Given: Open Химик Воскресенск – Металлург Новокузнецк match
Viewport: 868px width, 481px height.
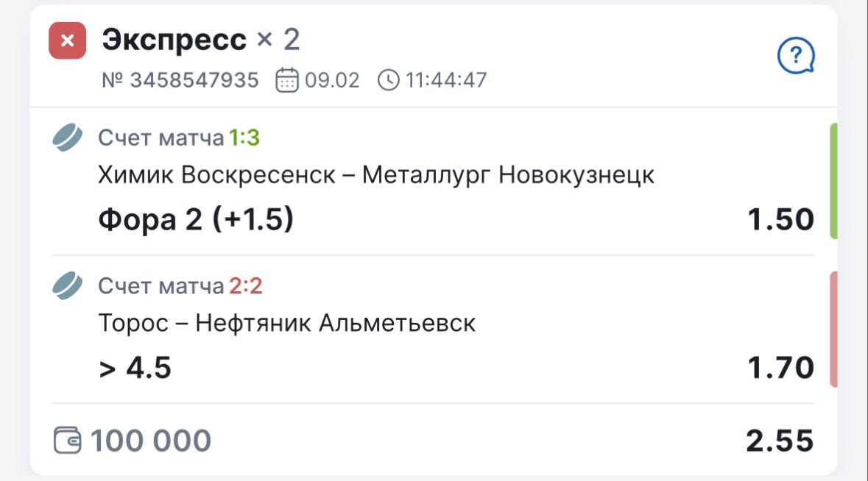Looking at the screenshot, I should click(375, 176).
